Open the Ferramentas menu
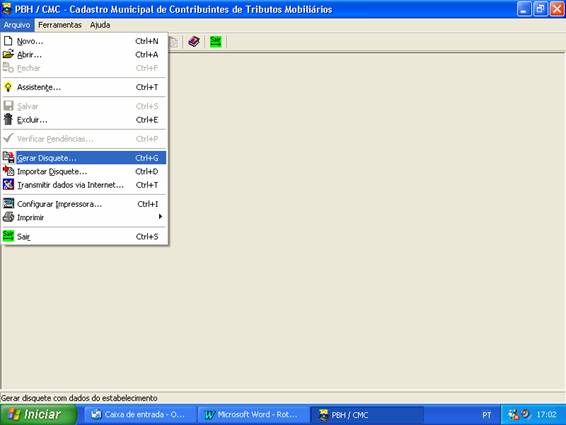This screenshot has width=566, height=425. (x=60, y=25)
